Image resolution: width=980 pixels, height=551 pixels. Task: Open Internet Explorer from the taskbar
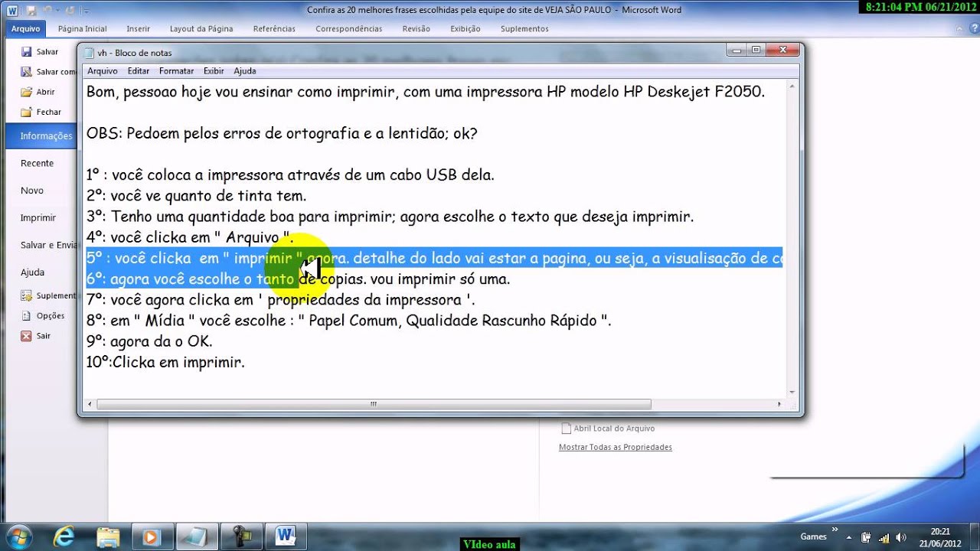[64, 536]
